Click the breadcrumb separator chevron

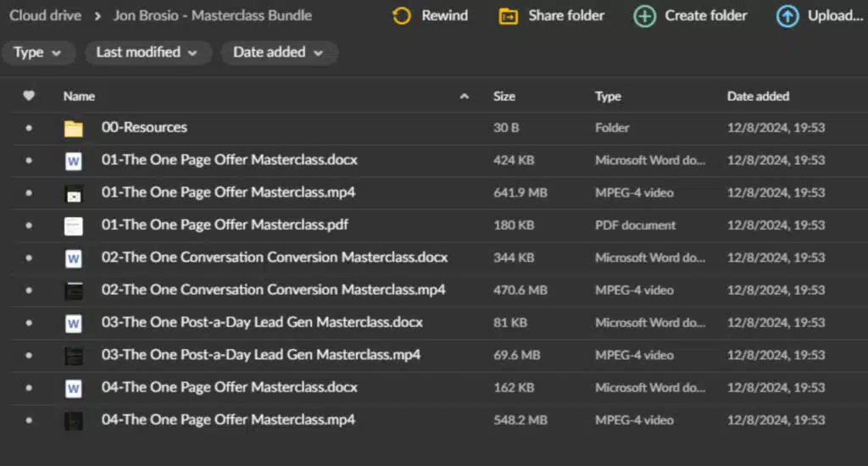(98, 16)
